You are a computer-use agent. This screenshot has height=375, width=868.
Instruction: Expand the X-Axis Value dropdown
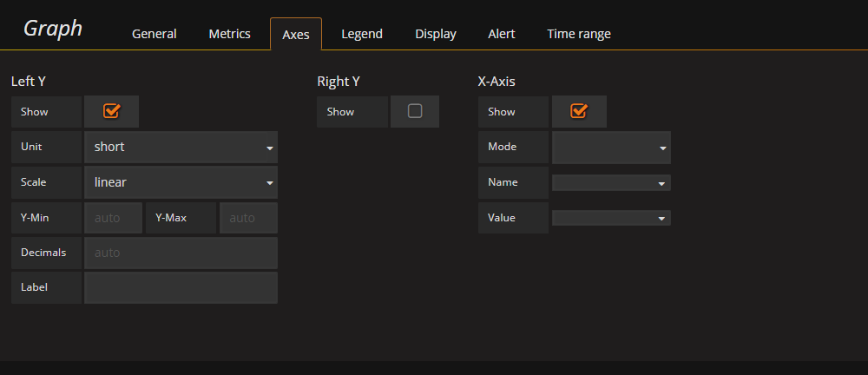pos(611,218)
